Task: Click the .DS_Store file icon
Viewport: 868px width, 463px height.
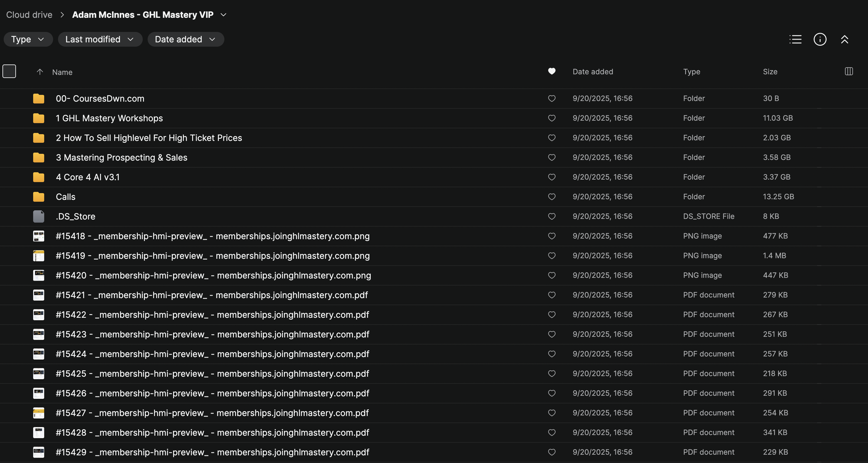Action: pyautogui.click(x=39, y=216)
